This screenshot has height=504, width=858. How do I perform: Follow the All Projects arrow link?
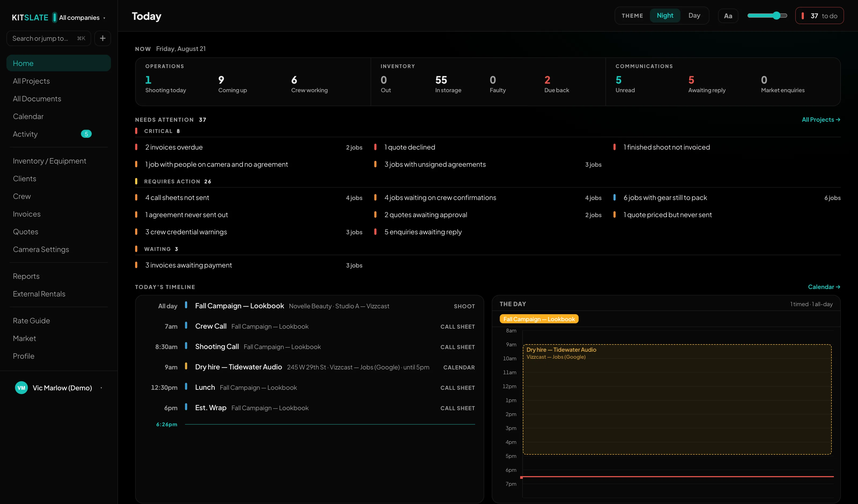click(821, 120)
